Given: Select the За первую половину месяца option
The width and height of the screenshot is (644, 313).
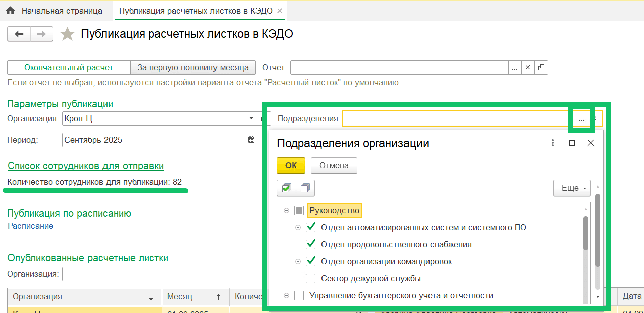Looking at the screenshot, I should [193, 67].
